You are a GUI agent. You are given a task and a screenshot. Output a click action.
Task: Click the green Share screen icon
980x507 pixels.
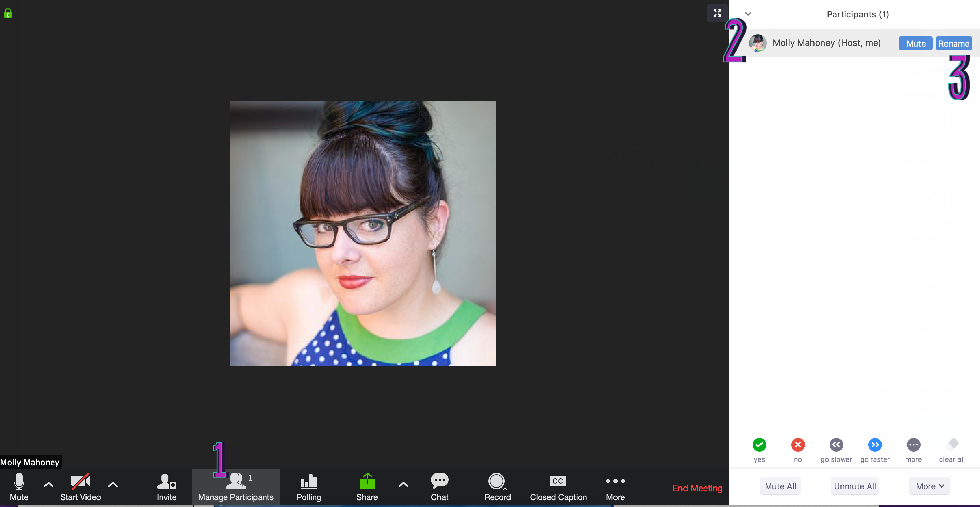click(367, 481)
